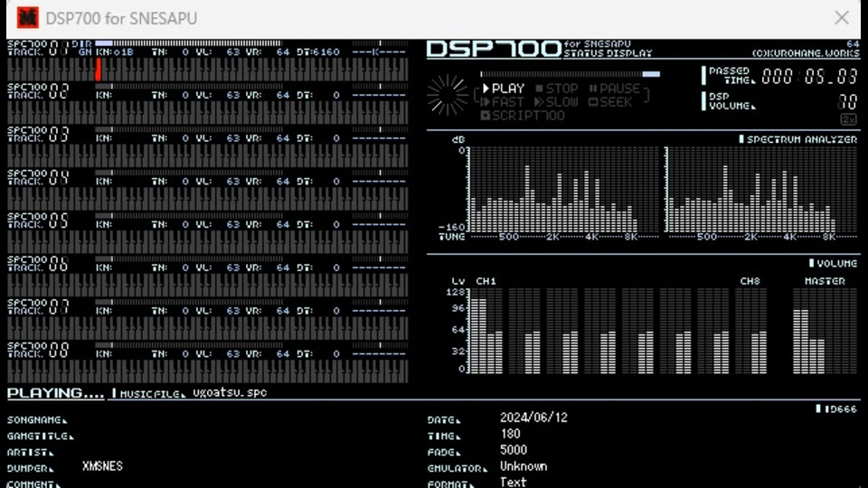The height and width of the screenshot is (488, 868).
Task: Click the track 01 DIR indicator bar
Action: click(x=188, y=43)
